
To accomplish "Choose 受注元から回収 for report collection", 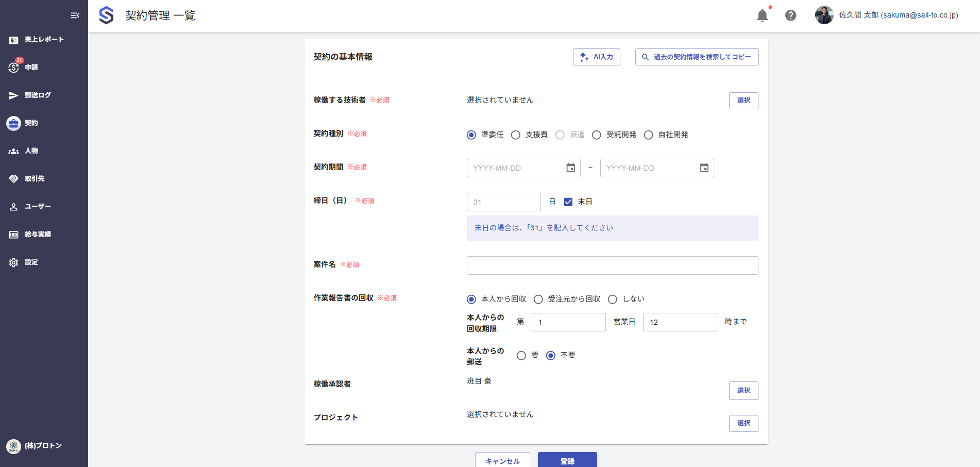I will [538, 299].
